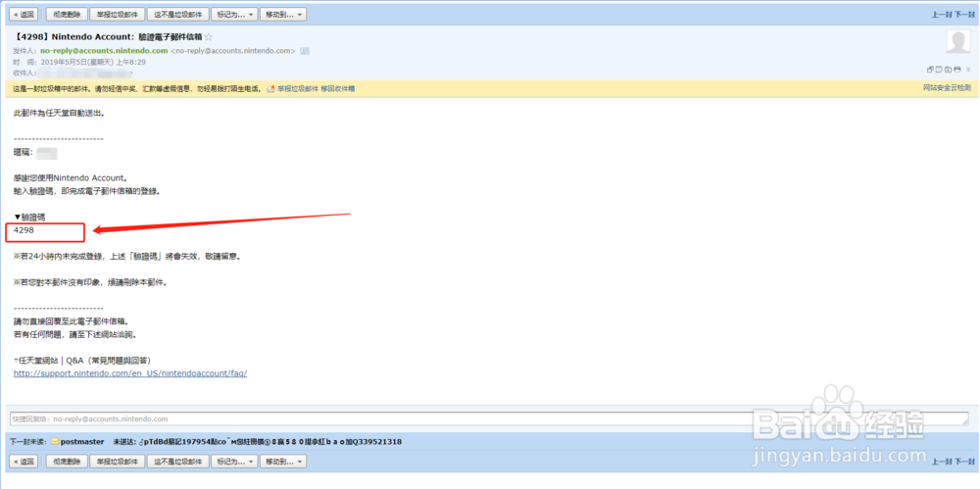The width and height of the screenshot is (980, 489).
Task: Click the 24小時 expiry notice line
Action: click(x=126, y=256)
